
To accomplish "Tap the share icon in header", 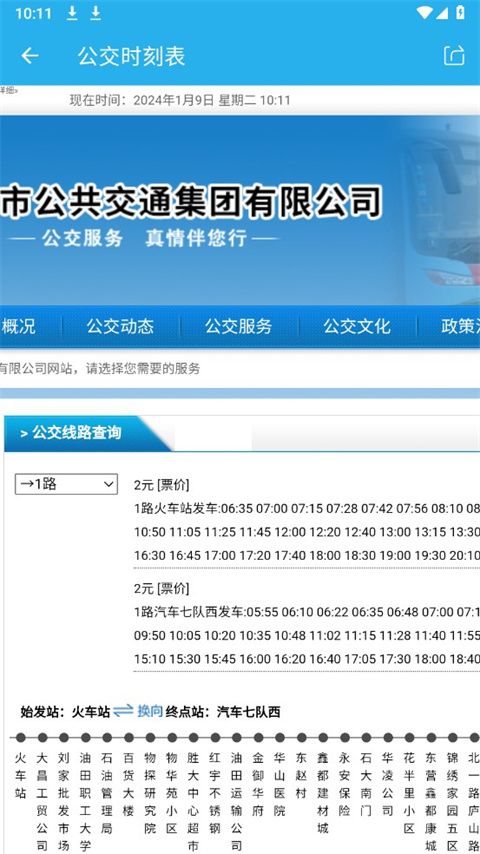I will 454,56.
